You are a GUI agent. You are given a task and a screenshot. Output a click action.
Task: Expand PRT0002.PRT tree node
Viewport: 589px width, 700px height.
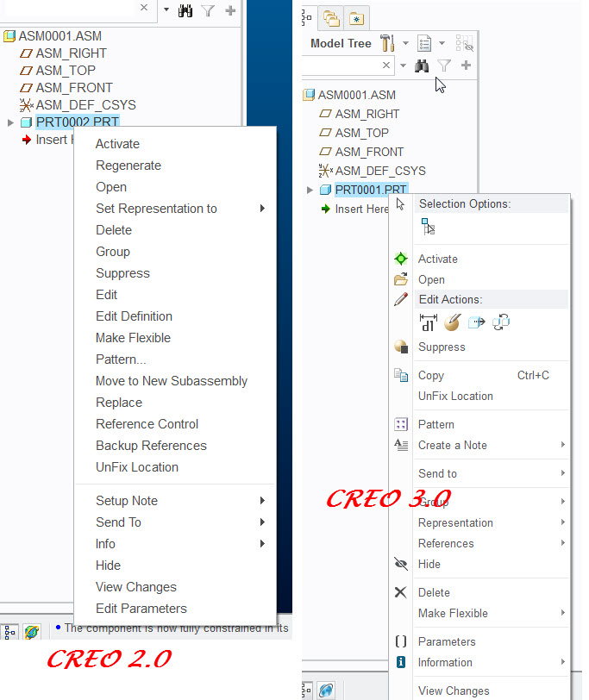click(10, 122)
